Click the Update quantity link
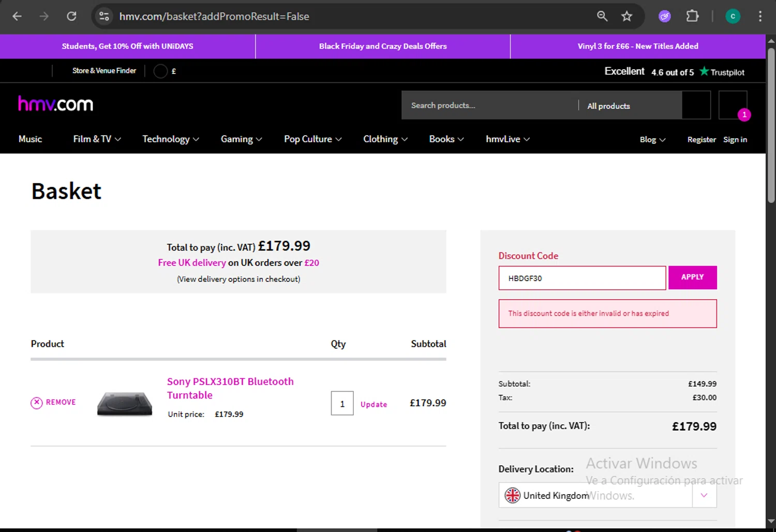This screenshot has height=532, width=776. pyautogui.click(x=374, y=404)
